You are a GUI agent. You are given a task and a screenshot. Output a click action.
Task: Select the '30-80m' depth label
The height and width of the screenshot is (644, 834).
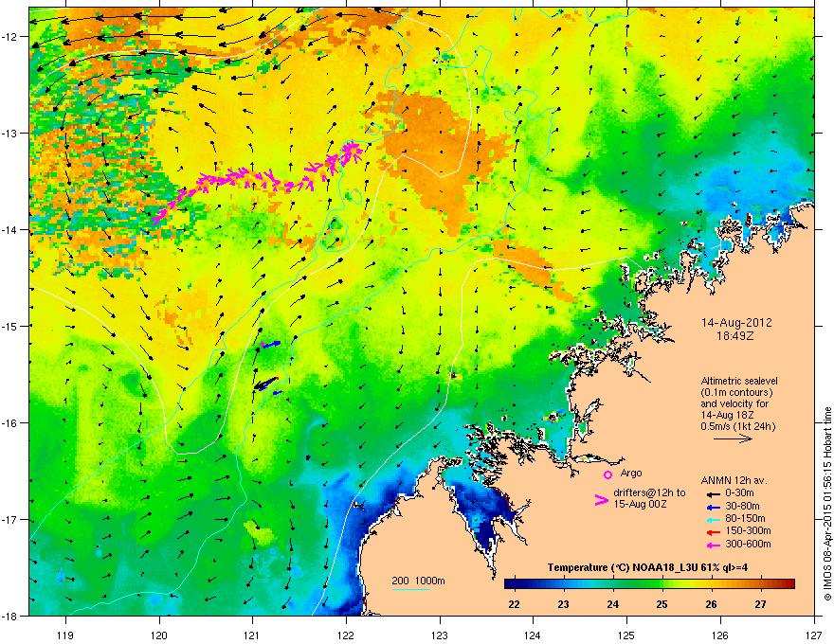(742, 507)
